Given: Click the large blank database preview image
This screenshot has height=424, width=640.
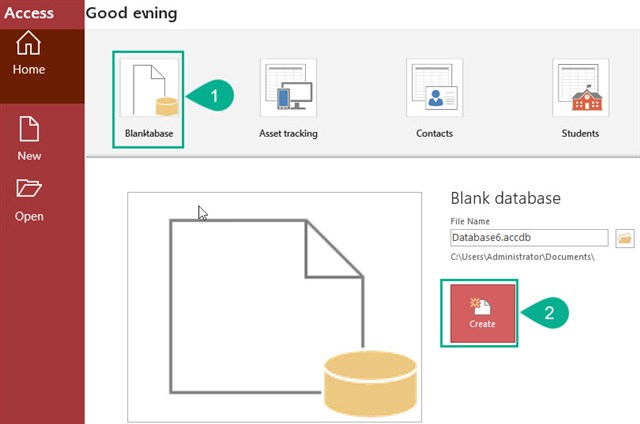Looking at the screenshot, I should pos(274,307).
